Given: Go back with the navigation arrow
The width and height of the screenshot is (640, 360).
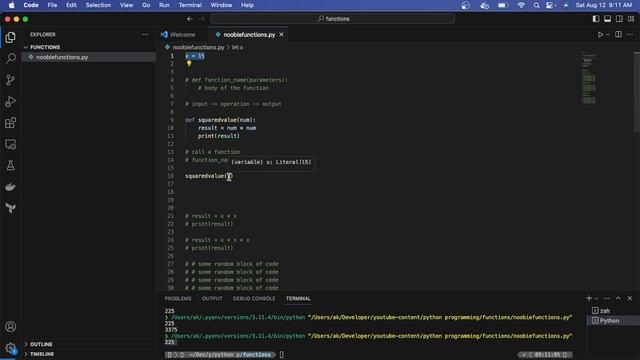Looking at the screenshot, I should (190, 19).
